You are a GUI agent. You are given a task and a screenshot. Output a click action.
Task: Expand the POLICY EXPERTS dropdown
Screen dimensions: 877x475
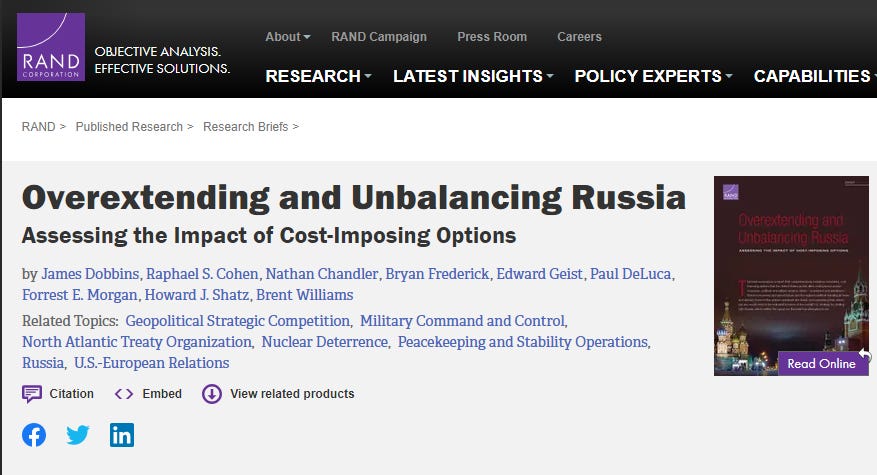[653, 76]
